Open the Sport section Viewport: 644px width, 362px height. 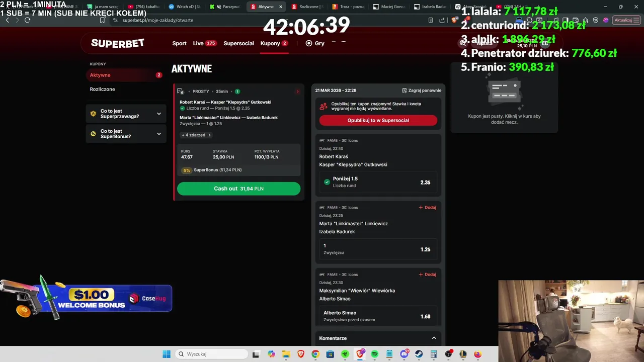[x=179, y=43]
